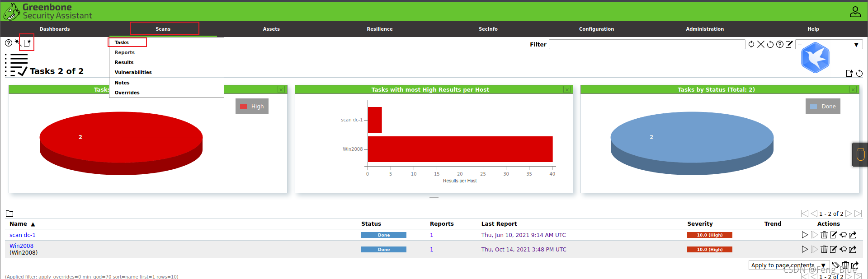The width and height of the screenshot is (868, 279).
Task: Reset dashboard to defaults icon
Action: pos(859,73)
